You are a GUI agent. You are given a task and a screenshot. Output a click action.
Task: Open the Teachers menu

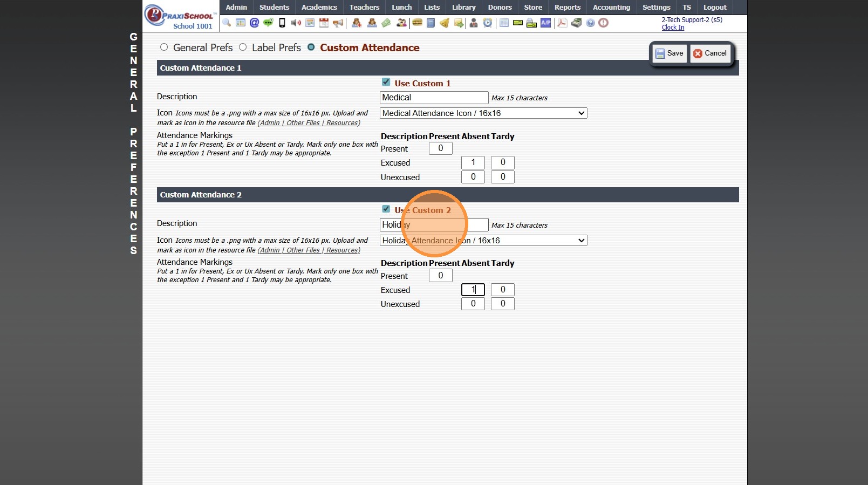[x=364, y=8]
